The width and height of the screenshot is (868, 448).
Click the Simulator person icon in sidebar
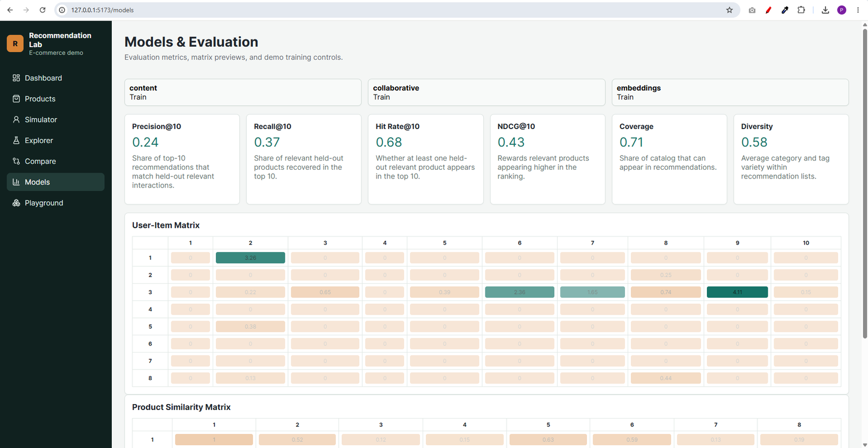pyautogui.click(x=16, y=119)
